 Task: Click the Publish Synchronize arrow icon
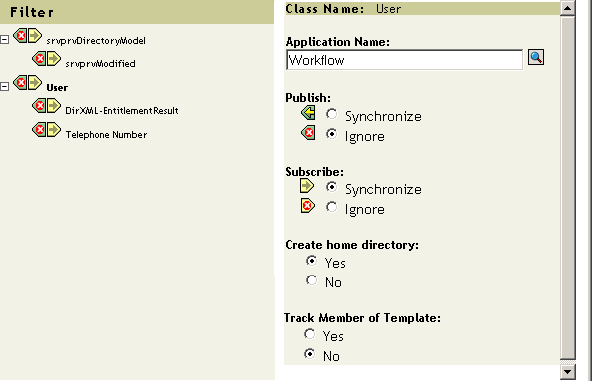(308, 113)
